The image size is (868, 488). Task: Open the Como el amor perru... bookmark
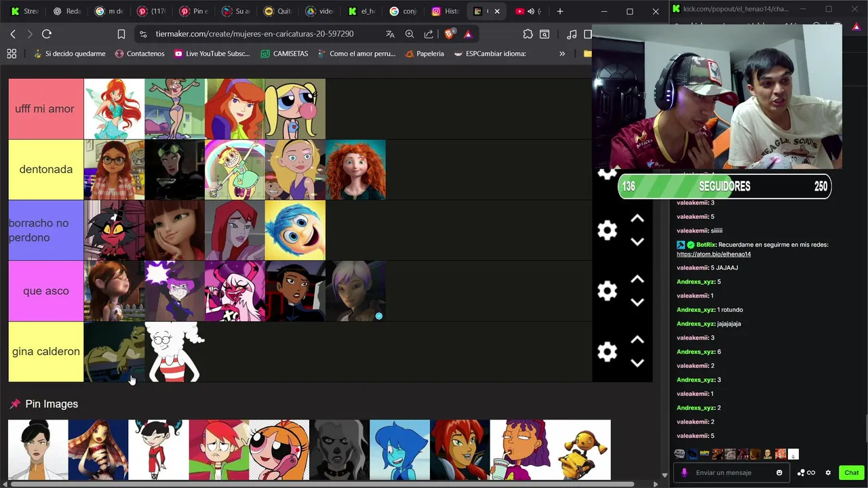coord(356,54)
